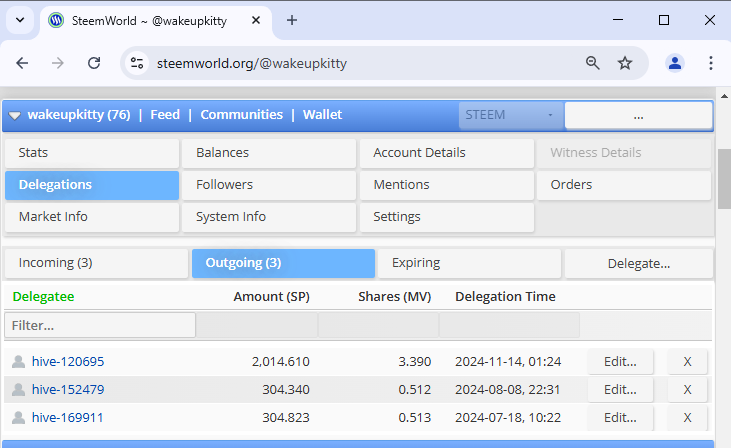Screen dimensions: 731x448
Task: Select the Expiring delegations tab
Action: (x=469, y=263)
